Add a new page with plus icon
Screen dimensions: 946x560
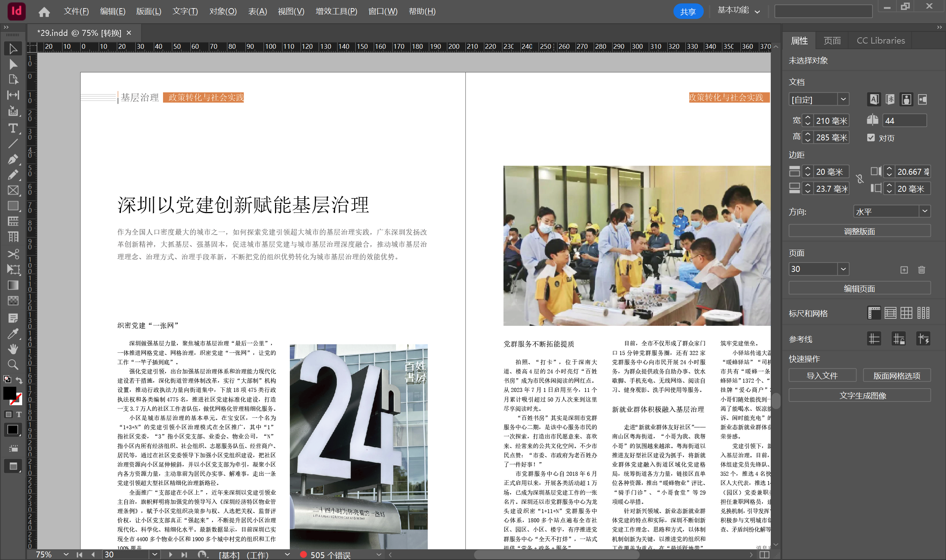[904, 269]
